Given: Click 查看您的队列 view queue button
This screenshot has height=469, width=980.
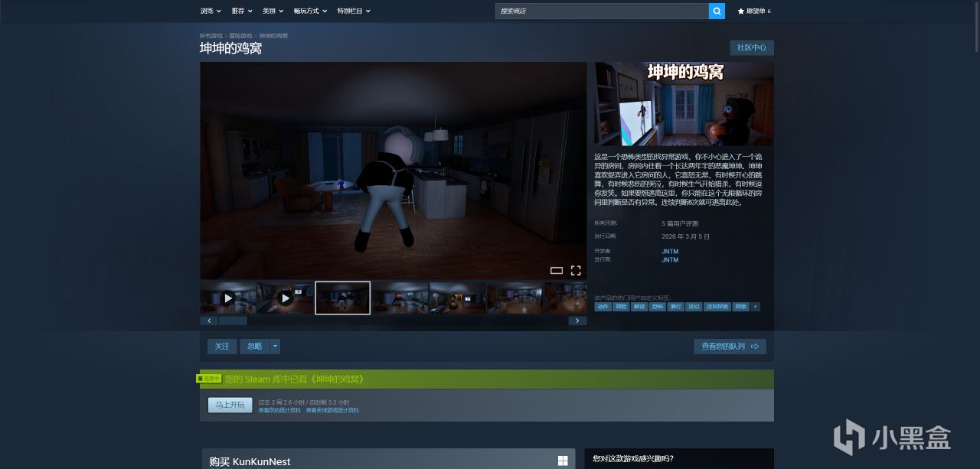Looking at the screenshot, I should [730, 347].
